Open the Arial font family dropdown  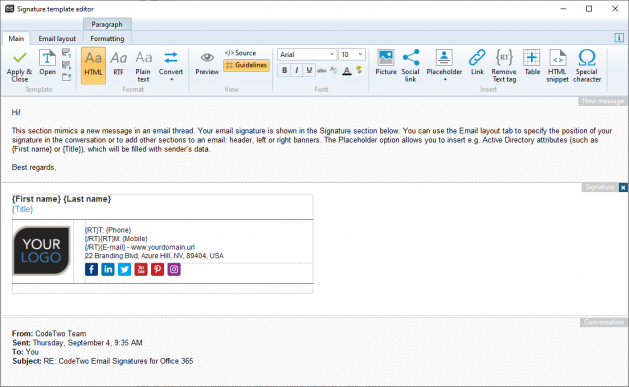306,54
